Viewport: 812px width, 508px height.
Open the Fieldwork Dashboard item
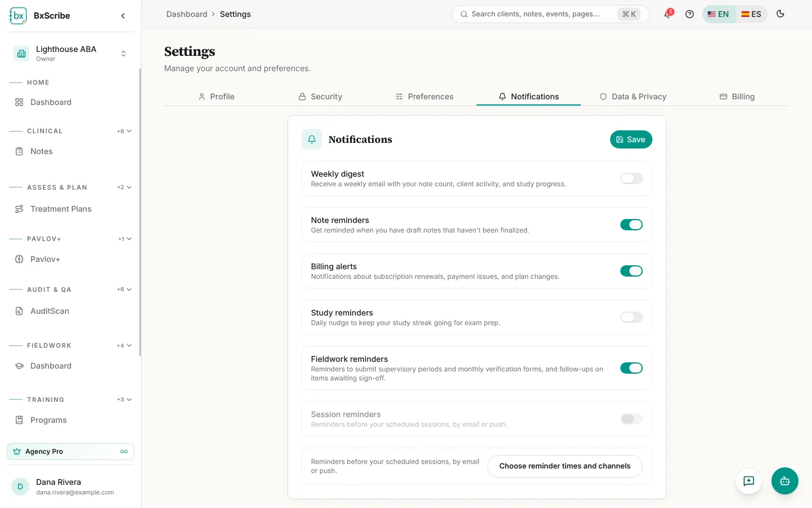[x=70, y=366]
